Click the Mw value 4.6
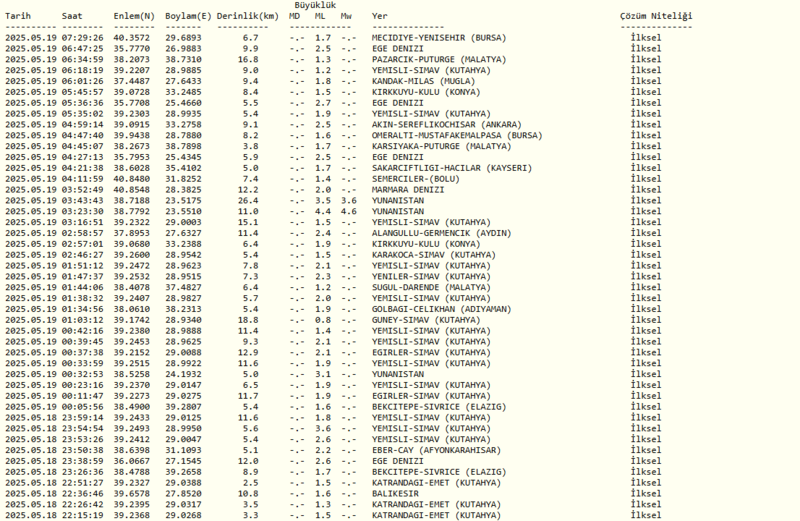This screenshot has width=800, height=521. click(x=348, y=211)
